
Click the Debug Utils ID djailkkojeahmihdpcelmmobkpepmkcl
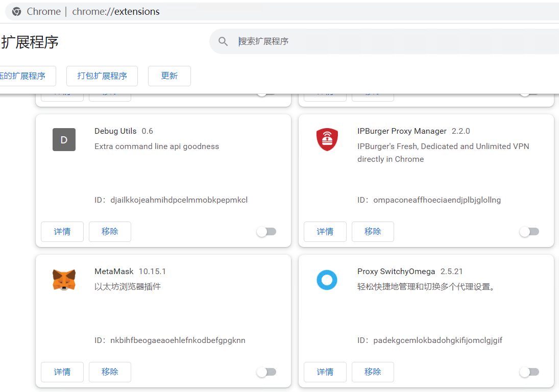tap(179, 200)
